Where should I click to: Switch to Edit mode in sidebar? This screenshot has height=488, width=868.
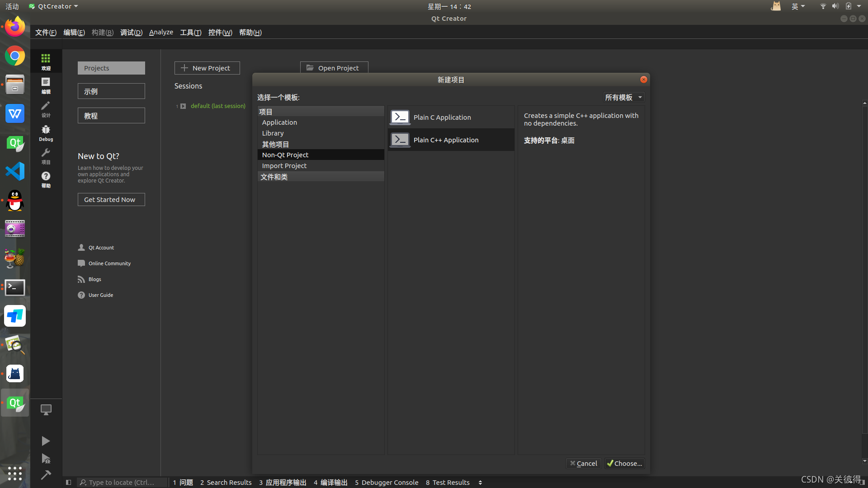tap(46, 85)
